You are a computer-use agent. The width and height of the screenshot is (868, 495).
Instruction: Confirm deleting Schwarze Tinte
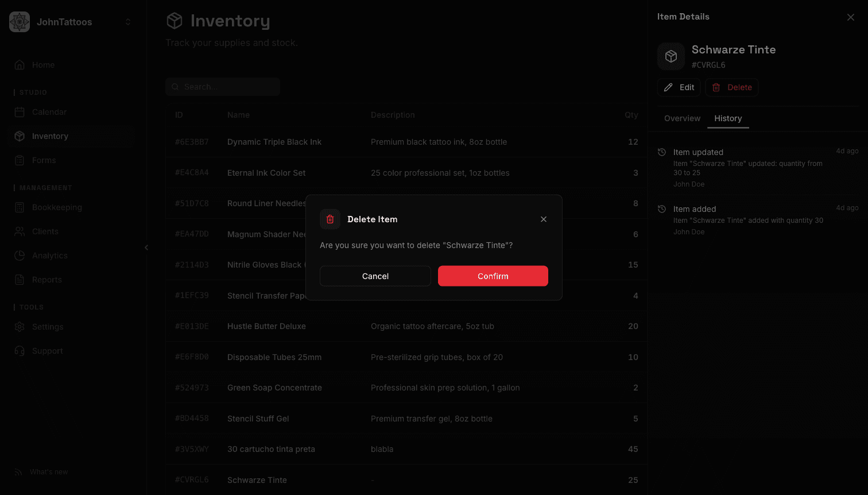coord(493,276)
